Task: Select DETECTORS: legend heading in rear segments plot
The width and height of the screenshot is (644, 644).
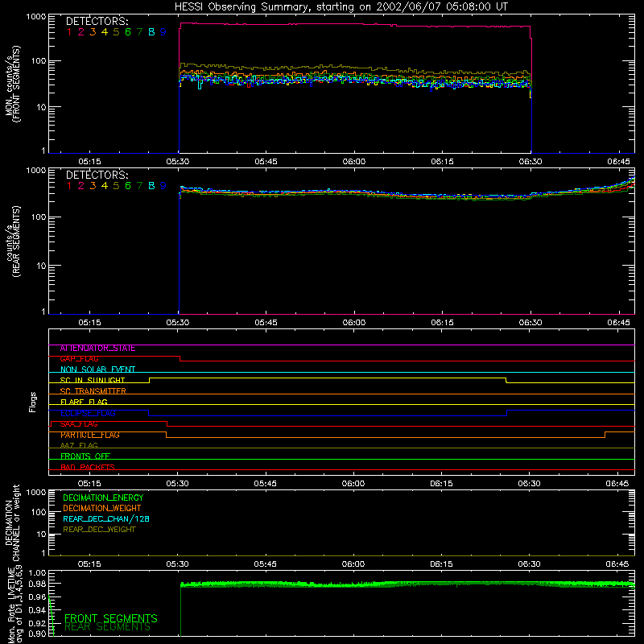Action: point(97,175)
